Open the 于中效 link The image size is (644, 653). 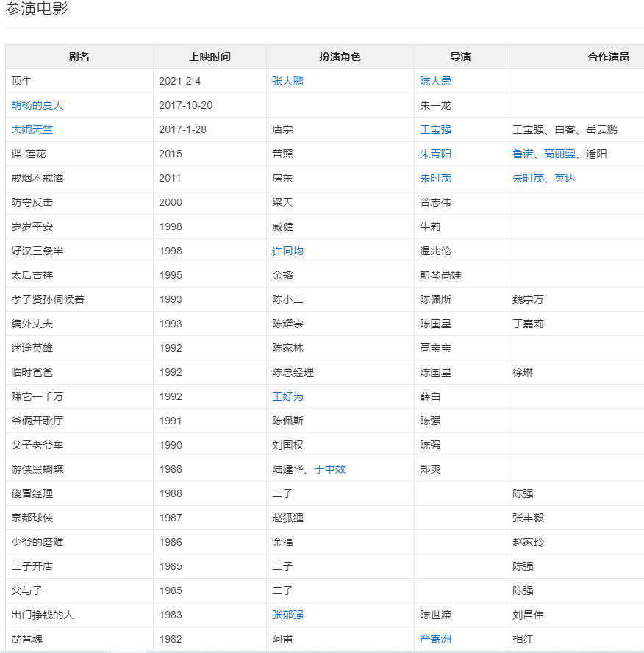click(329, 469)
